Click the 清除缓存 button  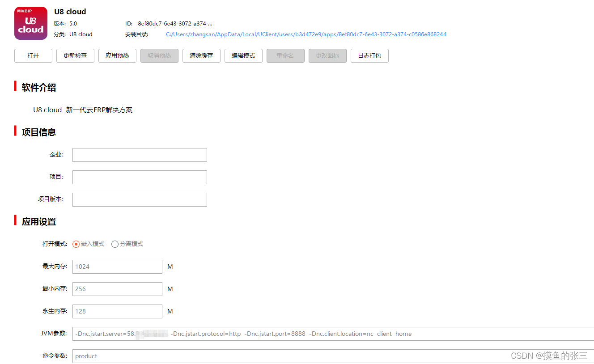click(201, 56)
